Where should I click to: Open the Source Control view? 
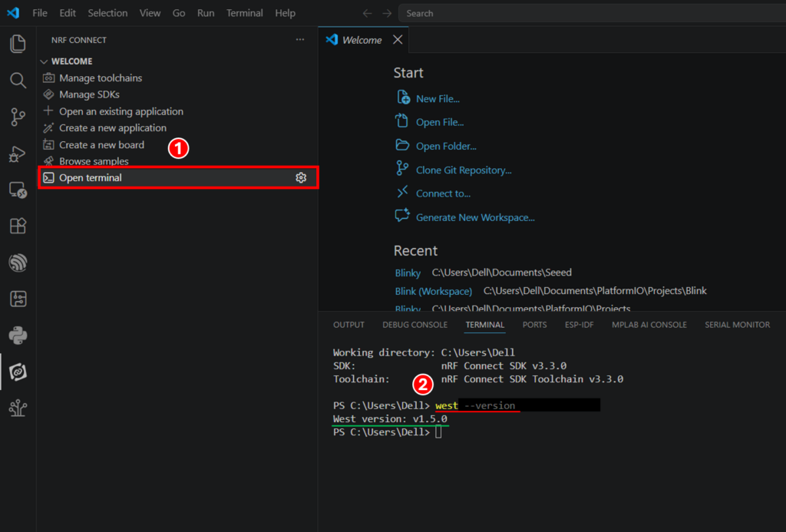(x=18, y=117)
